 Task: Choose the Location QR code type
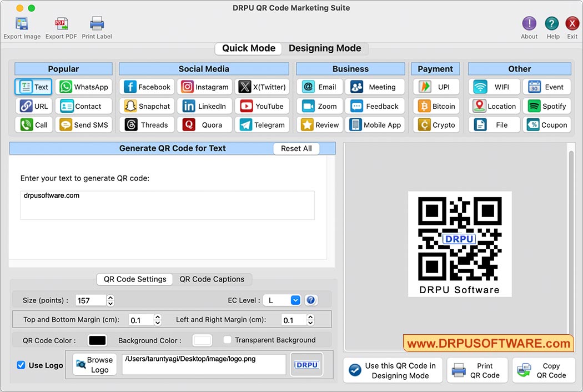point(494,105)
